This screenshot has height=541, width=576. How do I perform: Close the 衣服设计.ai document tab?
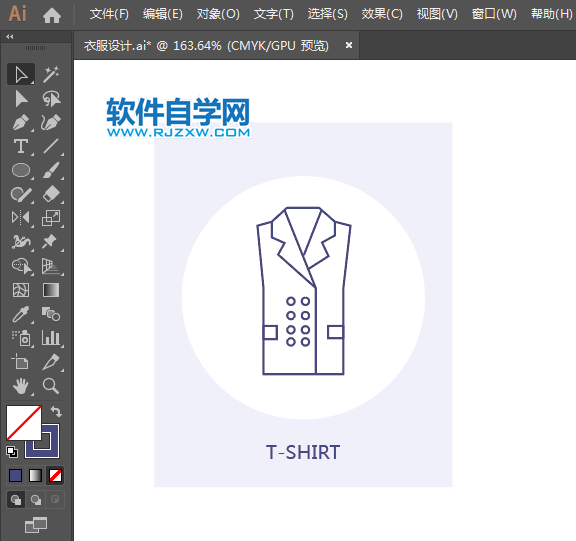click(349, 45)
